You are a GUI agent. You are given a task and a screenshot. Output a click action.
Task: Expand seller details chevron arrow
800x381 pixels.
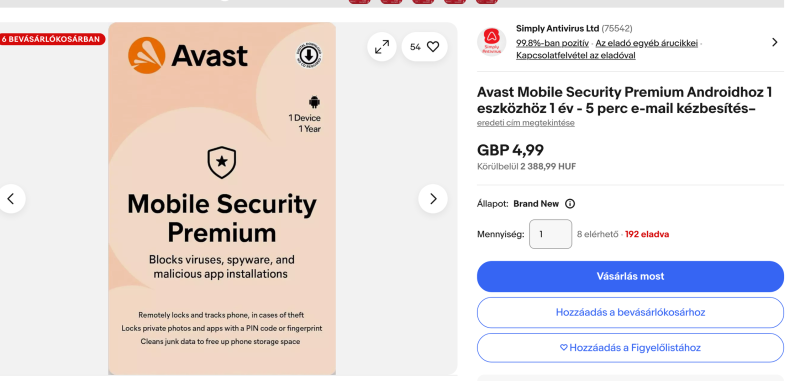[x=774, y=42]
